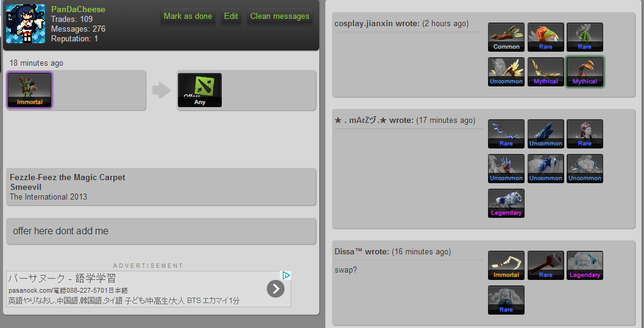
Task: Click the Mark as done button
Action: click(188, 16)
